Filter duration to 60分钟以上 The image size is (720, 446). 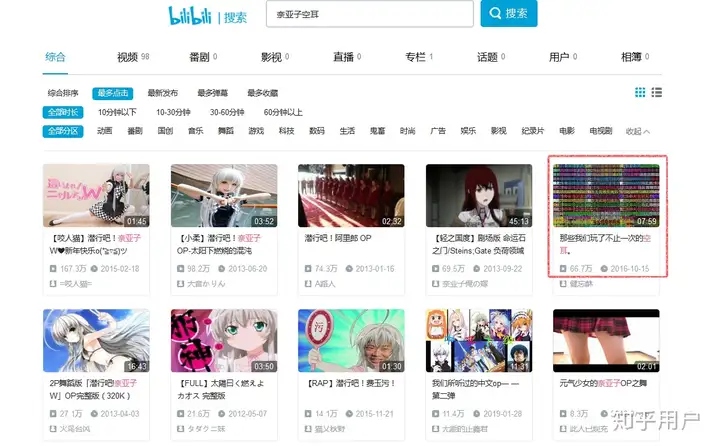[283, 112]
